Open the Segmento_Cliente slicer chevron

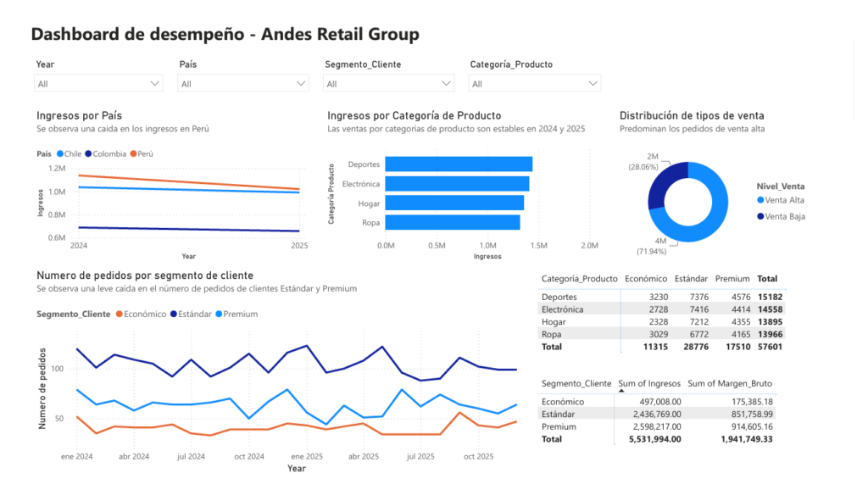446,84
